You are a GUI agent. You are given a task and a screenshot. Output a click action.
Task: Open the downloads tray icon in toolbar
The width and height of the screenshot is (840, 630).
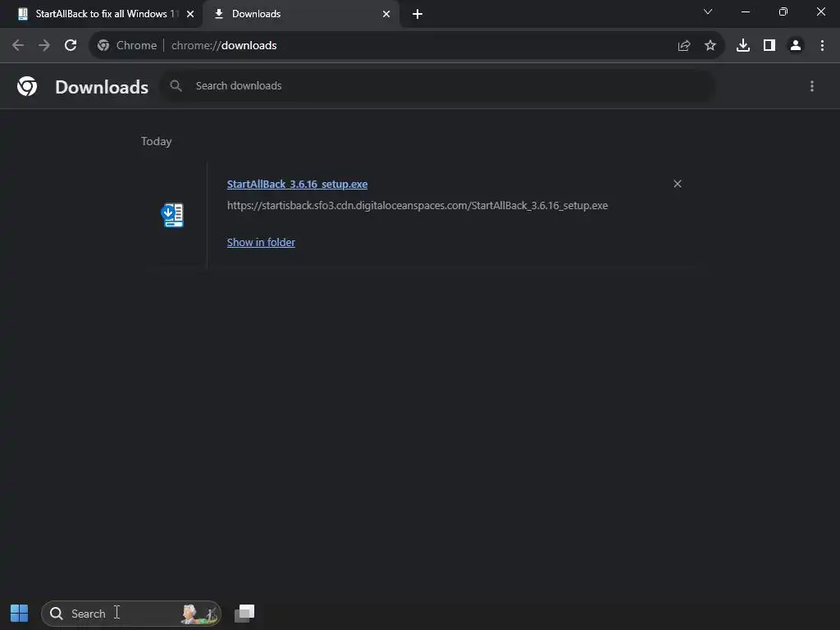tap(743, 46)
